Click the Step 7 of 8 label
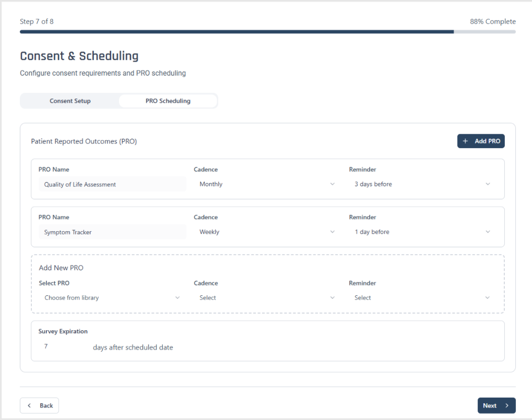 [37, 21]
